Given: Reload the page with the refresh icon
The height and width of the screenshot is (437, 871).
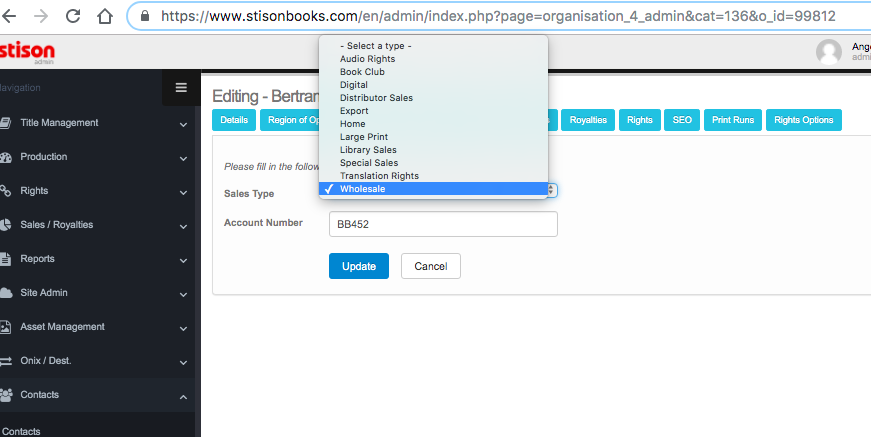Looking at the screenshot, I should 73,16.
